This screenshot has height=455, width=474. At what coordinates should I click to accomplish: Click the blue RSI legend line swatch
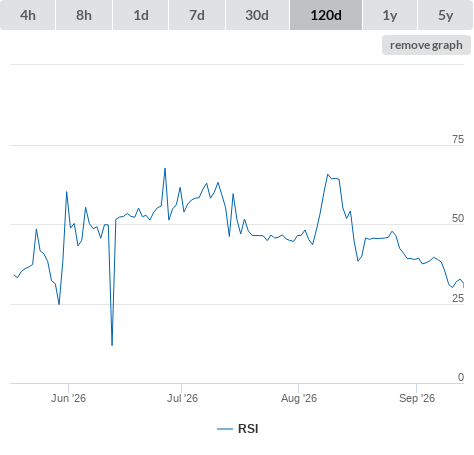225,429
